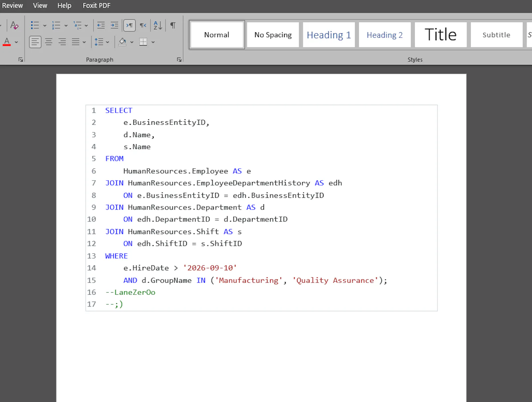Open the Shading color dropdown arrow
Screen dimensions: 532x402
132,42
